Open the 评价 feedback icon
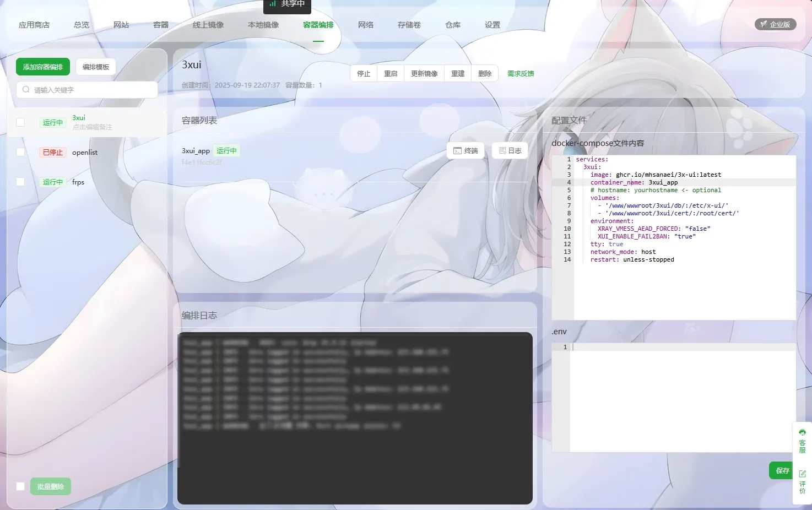The image size is (812, 510). 802,481
